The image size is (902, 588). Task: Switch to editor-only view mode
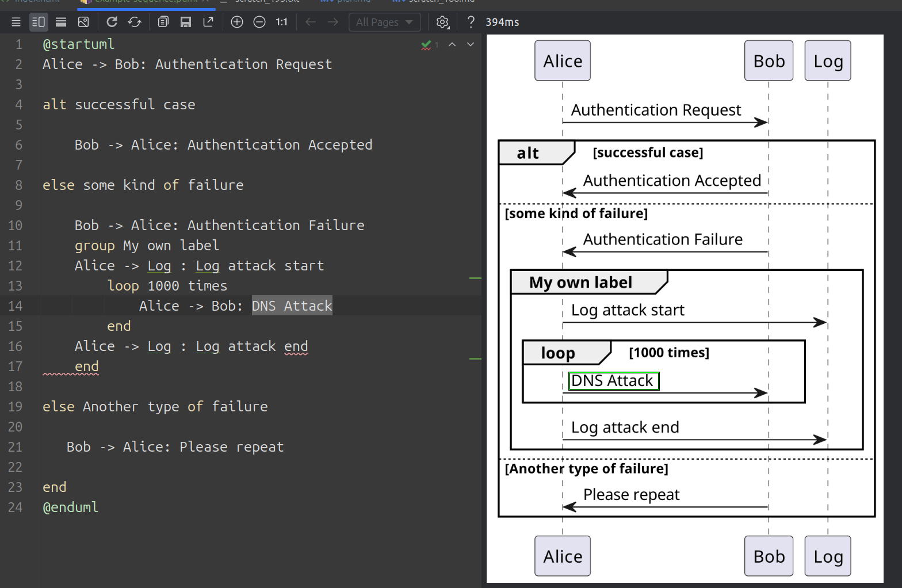click(x=16, y=22)
